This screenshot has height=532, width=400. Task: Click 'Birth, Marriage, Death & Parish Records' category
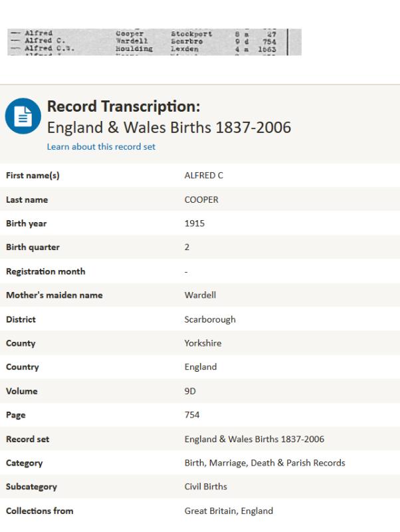[x=264, y=463]
